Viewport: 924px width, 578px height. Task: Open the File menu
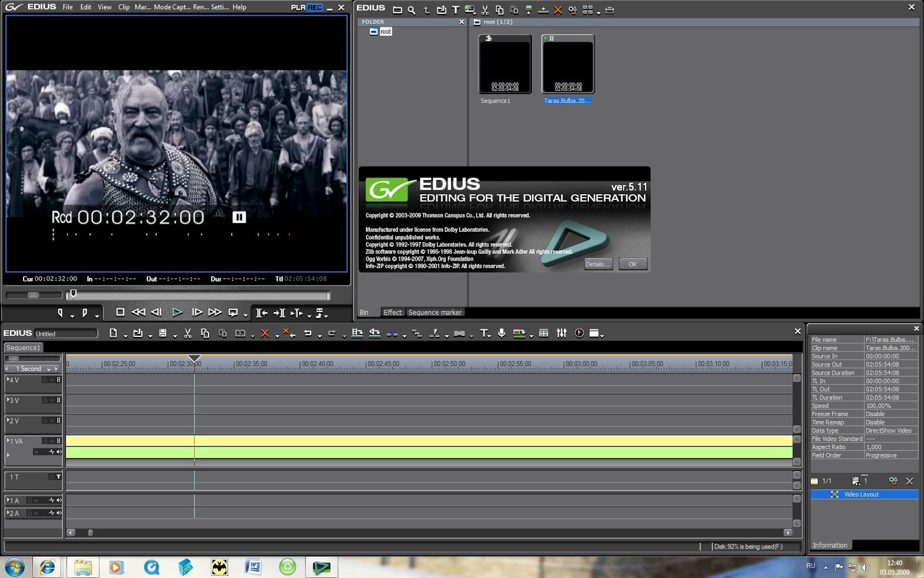point(68,7)
